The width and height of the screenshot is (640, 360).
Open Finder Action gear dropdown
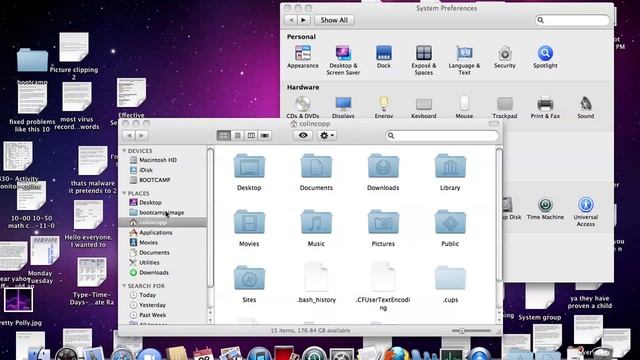[327, 136]
